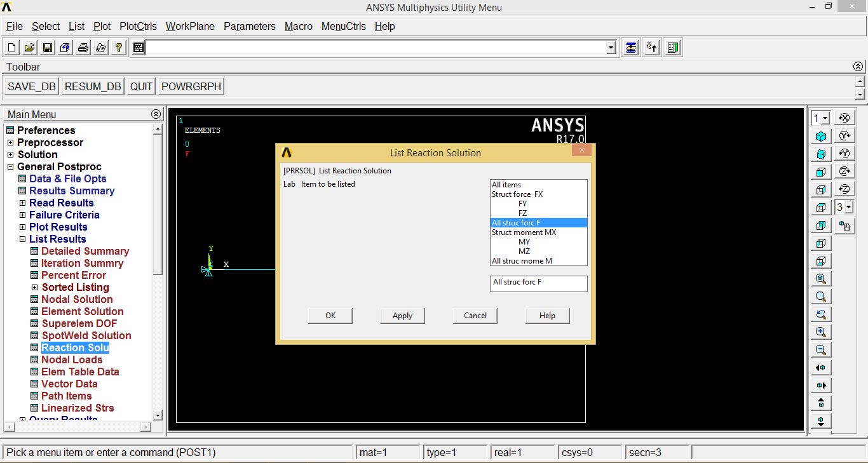Select Struct moment MX in the item list

524,232
